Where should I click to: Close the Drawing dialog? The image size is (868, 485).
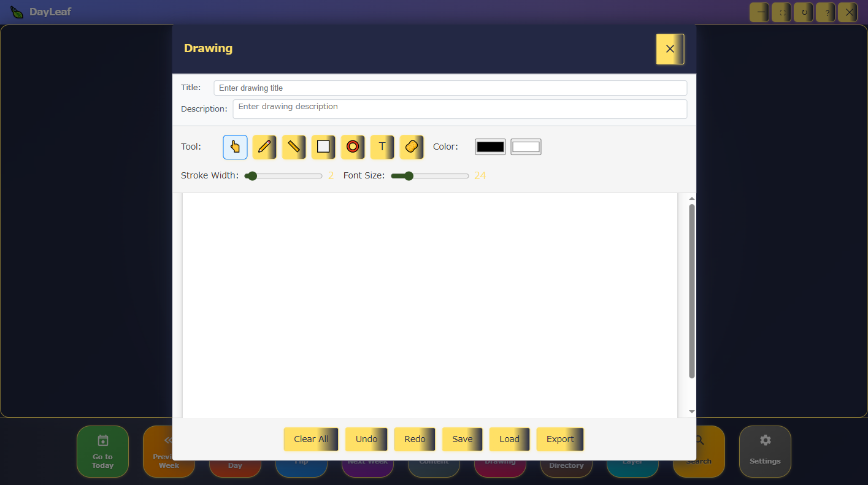pyautogui.click(x=670, y=49)
